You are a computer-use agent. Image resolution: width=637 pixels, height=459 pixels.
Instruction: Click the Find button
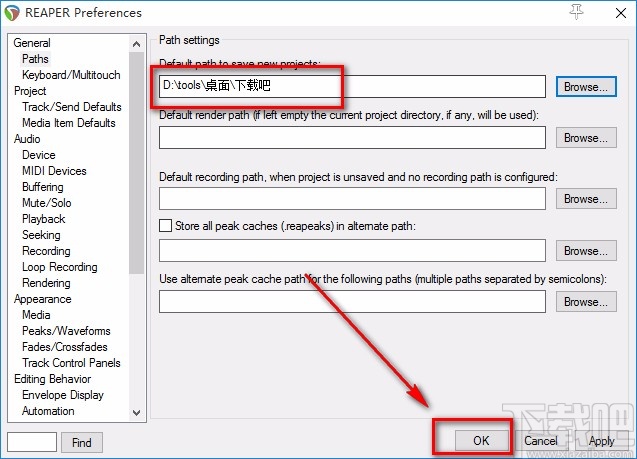82,442
